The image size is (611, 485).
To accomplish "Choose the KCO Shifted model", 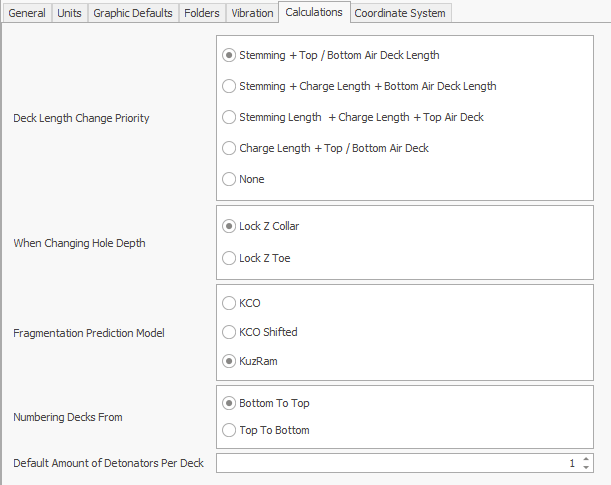I will (x=230, y=331).
